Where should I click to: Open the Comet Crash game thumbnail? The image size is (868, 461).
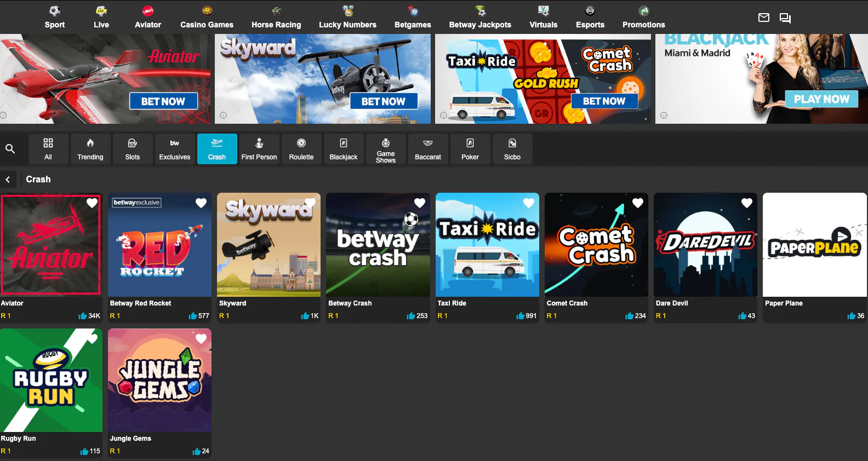pyautogui.click(x=596, y=245)
